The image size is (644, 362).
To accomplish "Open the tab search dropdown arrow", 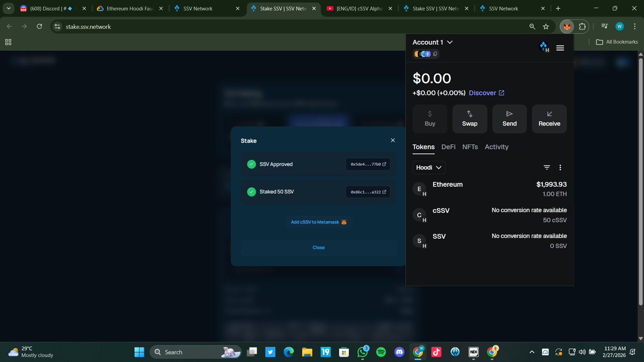I will (x=8, y=9).
